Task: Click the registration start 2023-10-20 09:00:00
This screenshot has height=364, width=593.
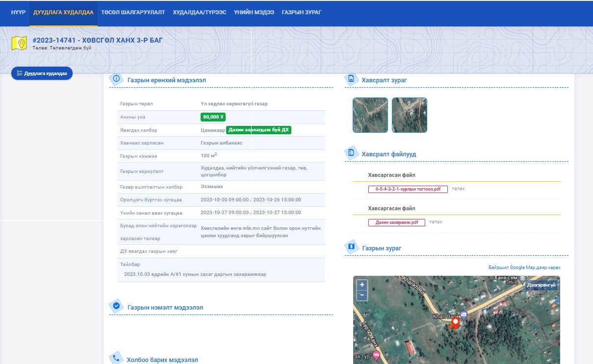Action: tap(225, 200)
